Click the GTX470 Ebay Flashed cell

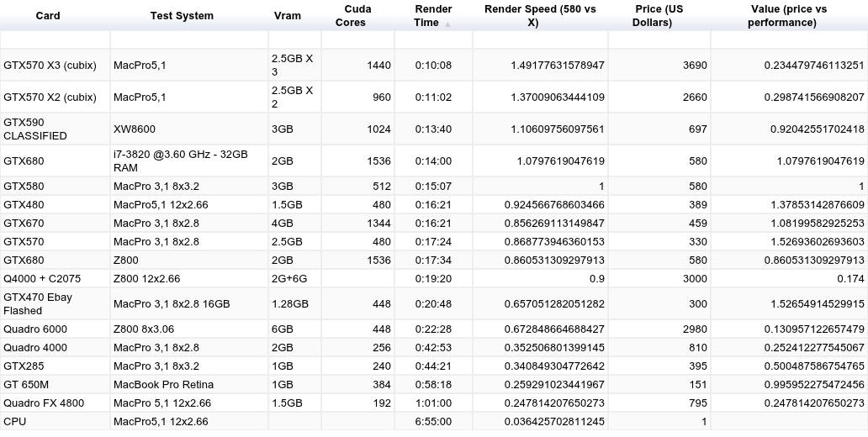[56, 303]
